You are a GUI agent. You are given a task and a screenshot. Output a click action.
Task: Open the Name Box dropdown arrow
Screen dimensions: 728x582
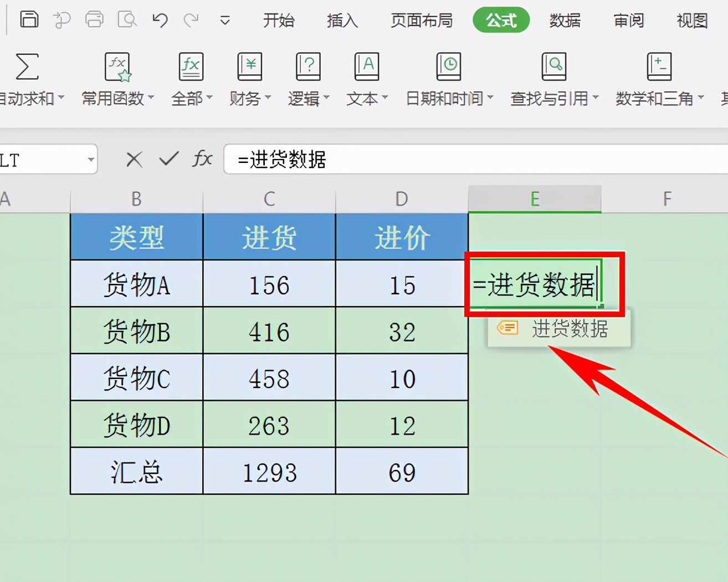coord(90,160)
